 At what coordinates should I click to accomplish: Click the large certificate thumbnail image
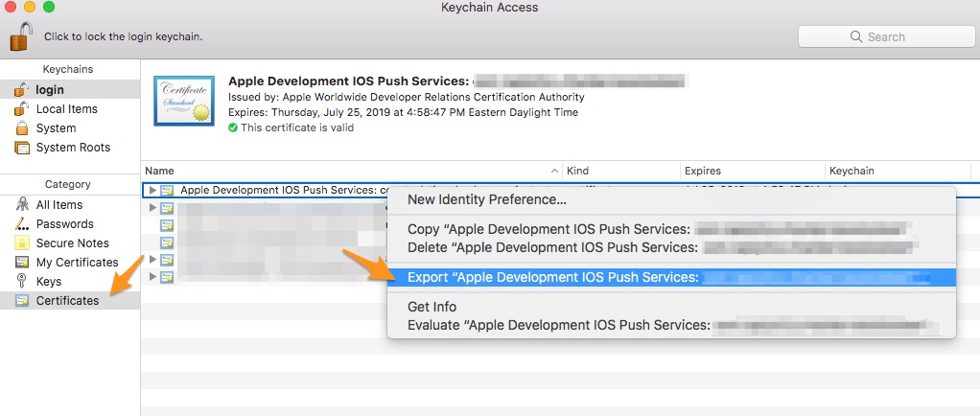184,102
